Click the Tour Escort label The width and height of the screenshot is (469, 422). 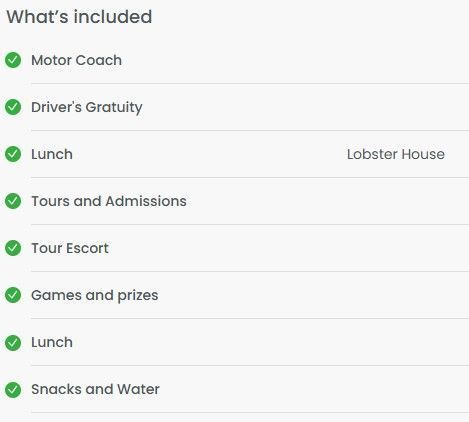(x=70, y=248)
